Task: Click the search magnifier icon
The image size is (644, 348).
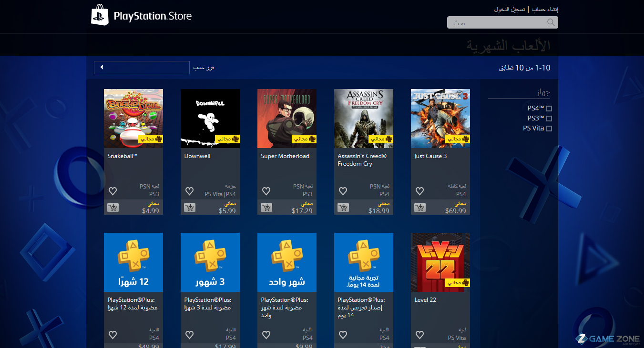Action: [x=551, y=22]
